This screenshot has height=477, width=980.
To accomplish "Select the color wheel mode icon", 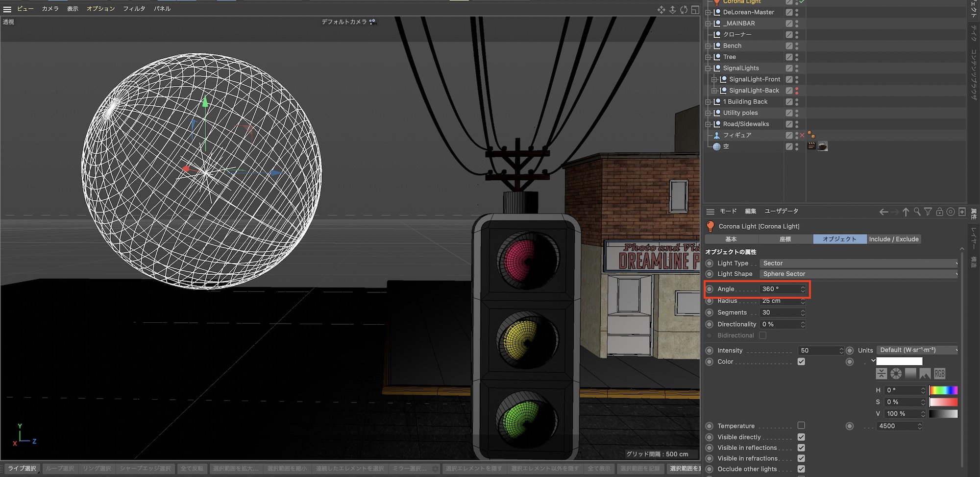I will click(896, 374).
